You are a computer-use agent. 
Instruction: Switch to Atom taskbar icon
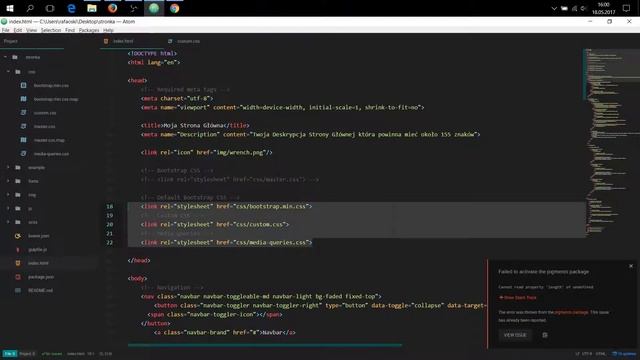tap(154, 8)
